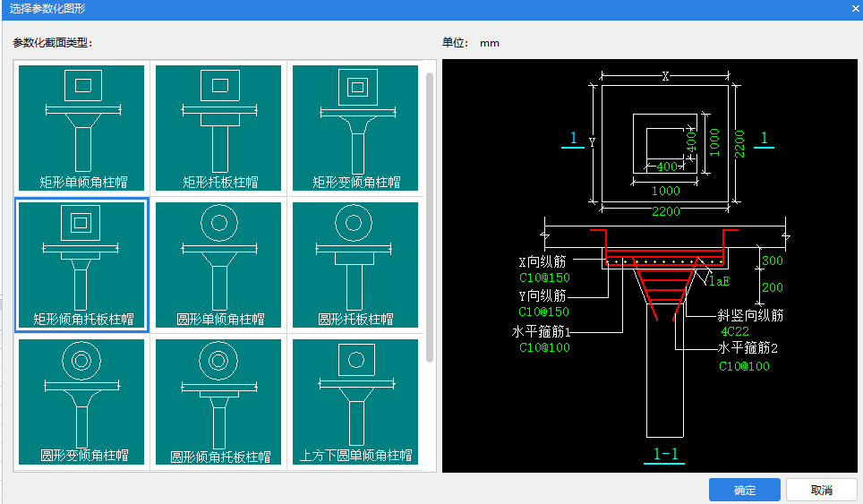
Task: Click the section type list scrollbar
Action: [430, 215]
